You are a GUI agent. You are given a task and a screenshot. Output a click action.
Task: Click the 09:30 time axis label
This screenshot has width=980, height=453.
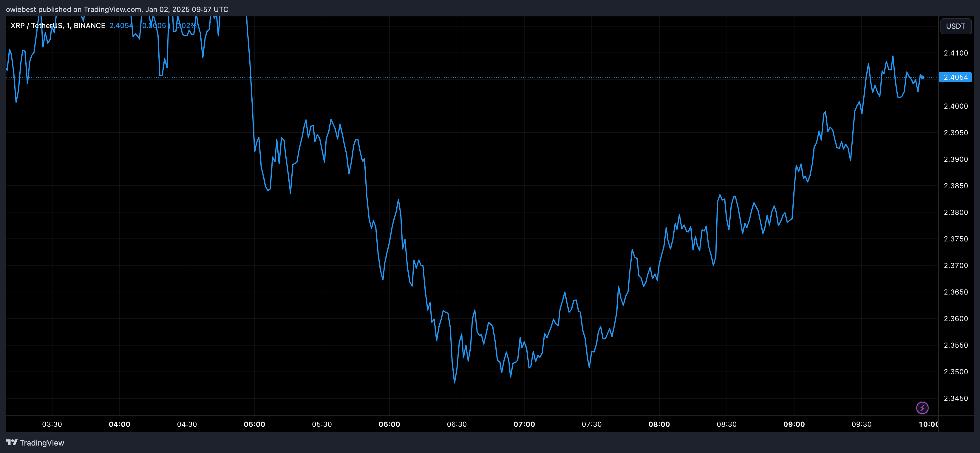862,424
